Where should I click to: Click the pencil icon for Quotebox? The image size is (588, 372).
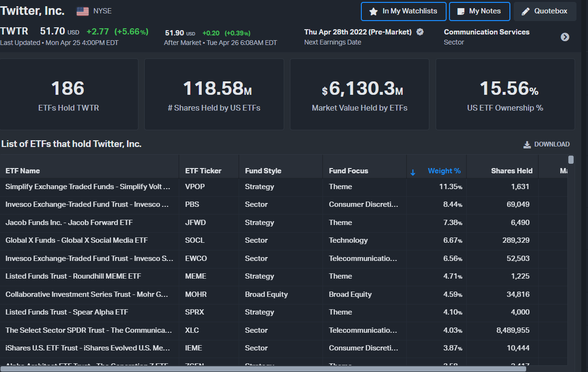[526, 11]
